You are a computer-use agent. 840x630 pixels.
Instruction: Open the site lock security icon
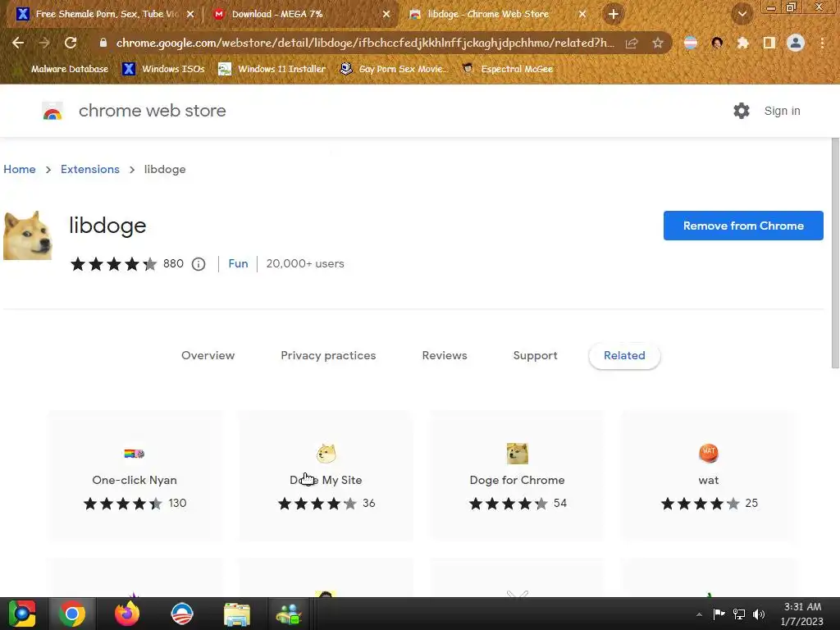pyautogui.click(x=103, y=43)
